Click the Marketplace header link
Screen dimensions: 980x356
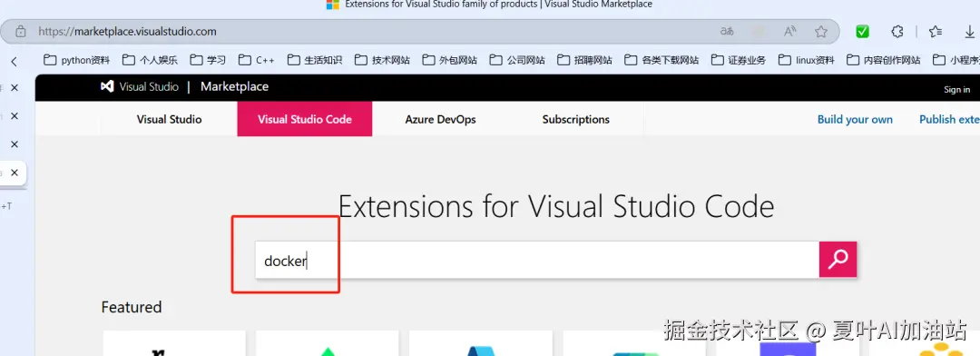coord(234,87)
